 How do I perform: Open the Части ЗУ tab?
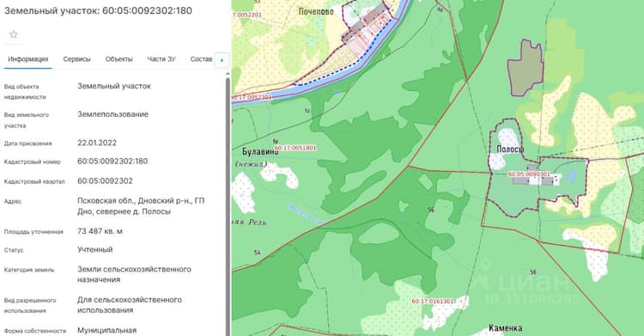coord(161,59)
